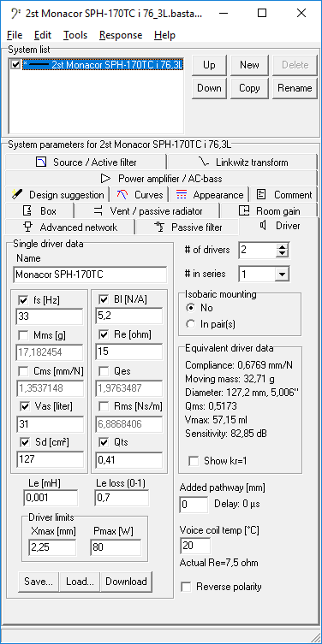322x644 pixels.
Task: Open the Response menu
Action: click(121, 35)
